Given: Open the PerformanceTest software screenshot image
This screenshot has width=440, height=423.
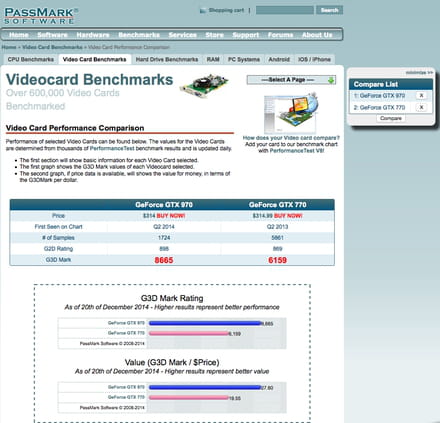Looking at the screenshot, I should [x=291, y=113].
